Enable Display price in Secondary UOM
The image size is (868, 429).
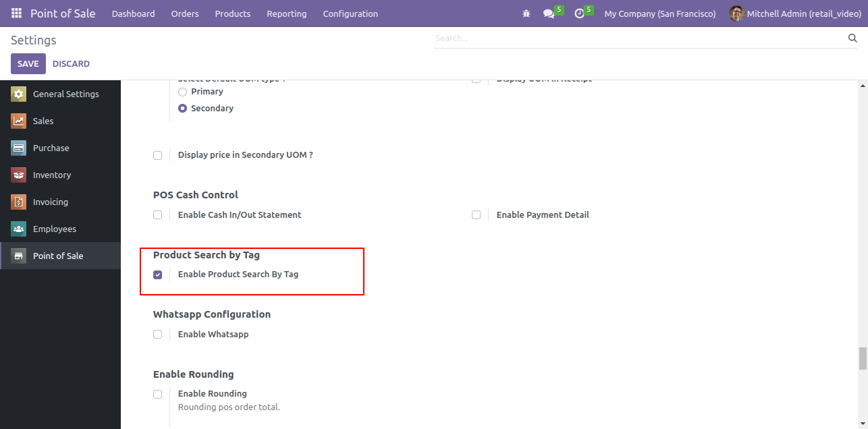157,155
